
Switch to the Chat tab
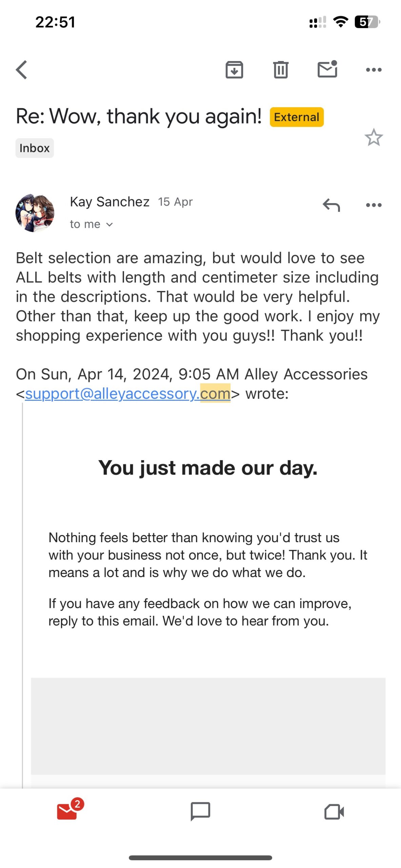click(x=200, y=811)
